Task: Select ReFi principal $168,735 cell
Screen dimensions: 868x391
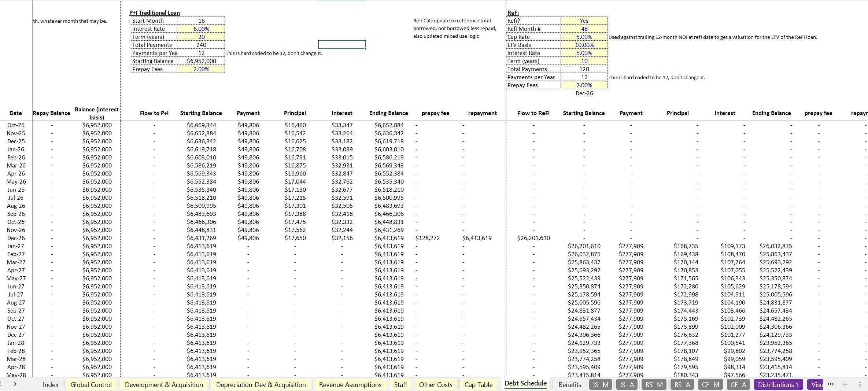Action: click(x=686, y=246)
